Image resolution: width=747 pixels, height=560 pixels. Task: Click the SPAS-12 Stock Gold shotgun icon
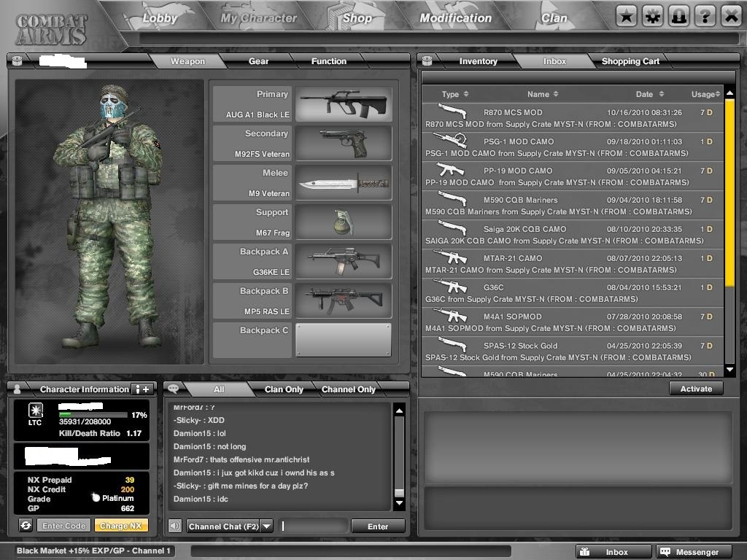click(x=452, y=344)
